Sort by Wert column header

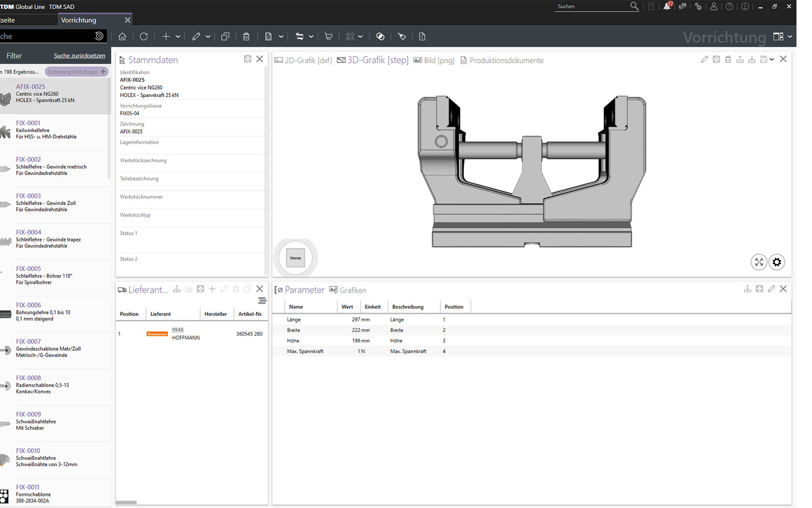tap(347, 307)
